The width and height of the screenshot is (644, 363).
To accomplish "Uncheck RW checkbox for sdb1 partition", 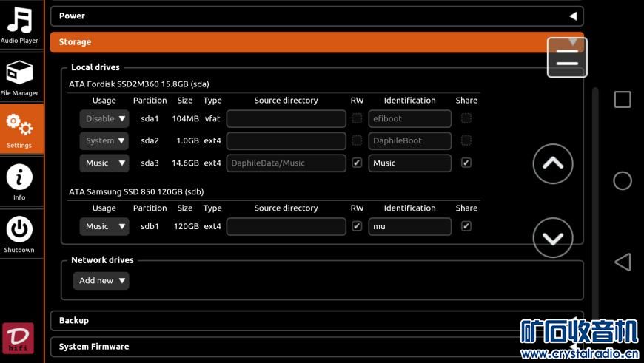I will pos(357,226).
